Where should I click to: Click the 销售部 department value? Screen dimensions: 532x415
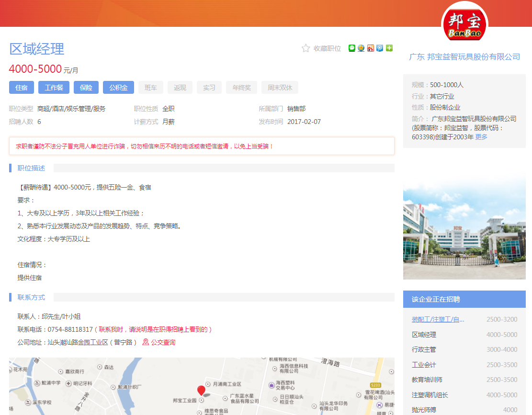click(296, 109)
